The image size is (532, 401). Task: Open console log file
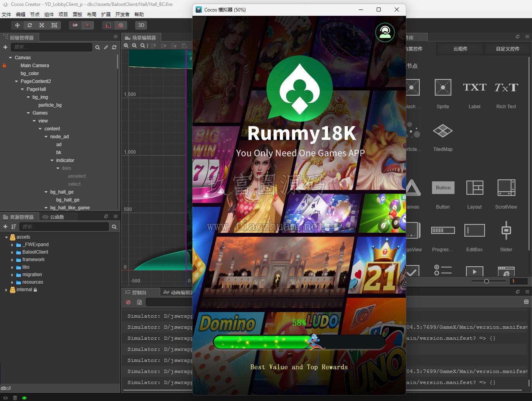[140, 302]
